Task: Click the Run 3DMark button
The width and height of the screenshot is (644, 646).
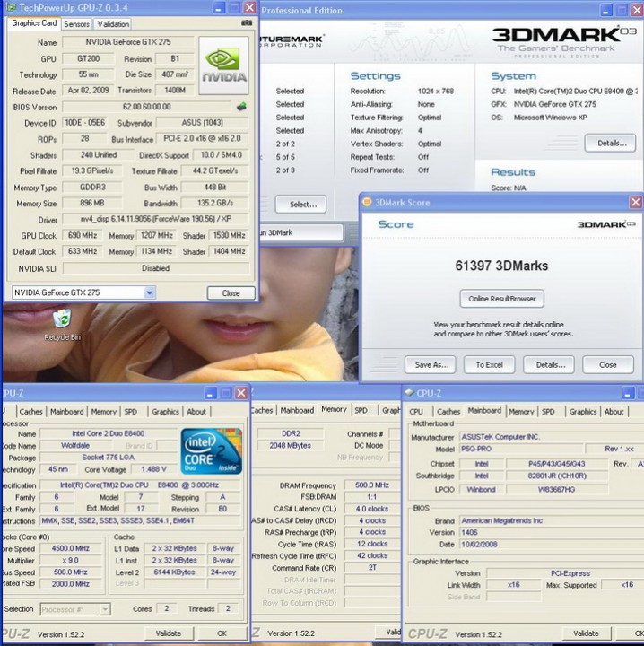Action: click(301, 232)
